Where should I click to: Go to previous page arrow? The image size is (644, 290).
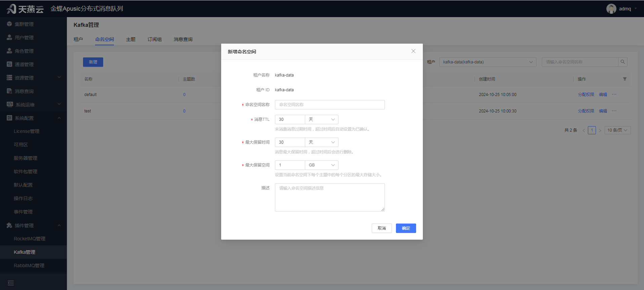tap(584, 130)
